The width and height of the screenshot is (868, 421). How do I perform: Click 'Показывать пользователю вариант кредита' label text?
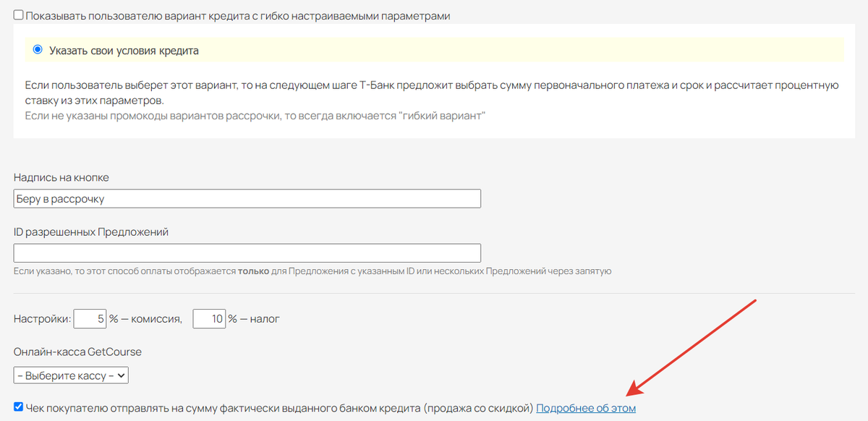pyautogui.click(x=238, y=16)
